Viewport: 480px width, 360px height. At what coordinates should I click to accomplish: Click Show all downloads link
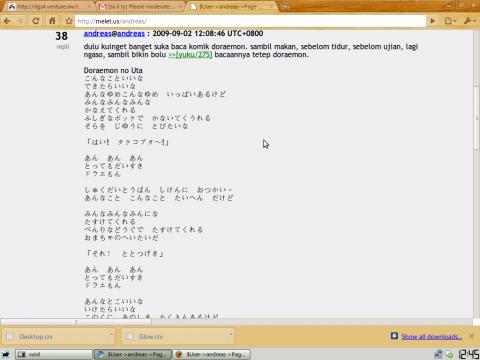pos(432,337)
